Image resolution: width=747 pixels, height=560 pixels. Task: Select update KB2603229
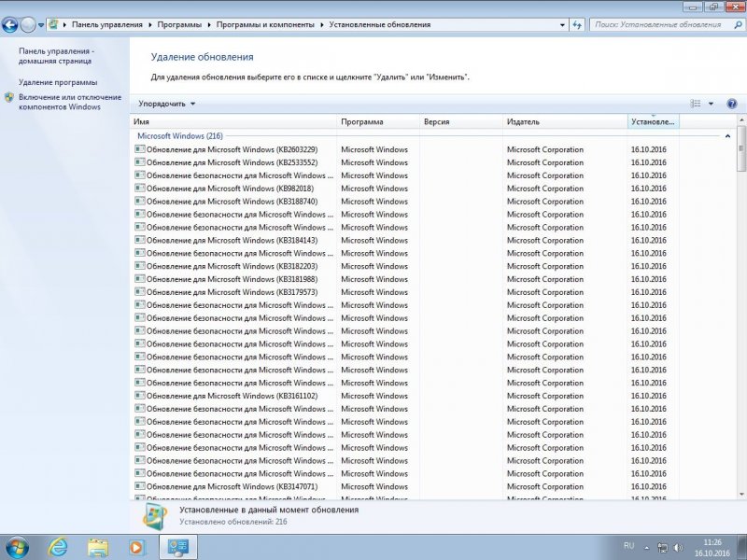(232, 149)
